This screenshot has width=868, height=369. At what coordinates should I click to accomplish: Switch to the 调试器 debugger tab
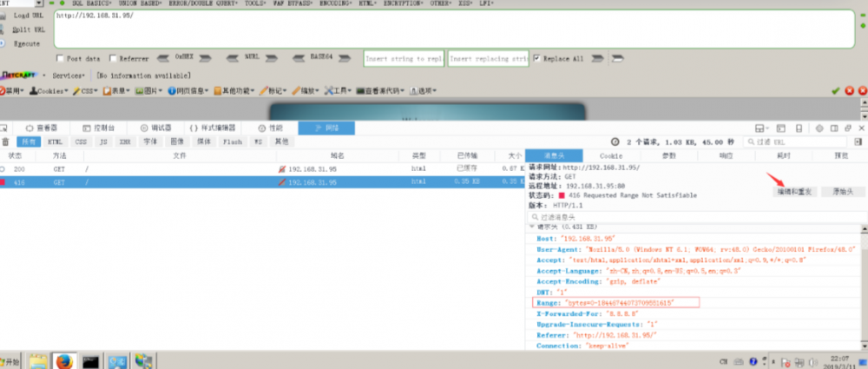156,128
